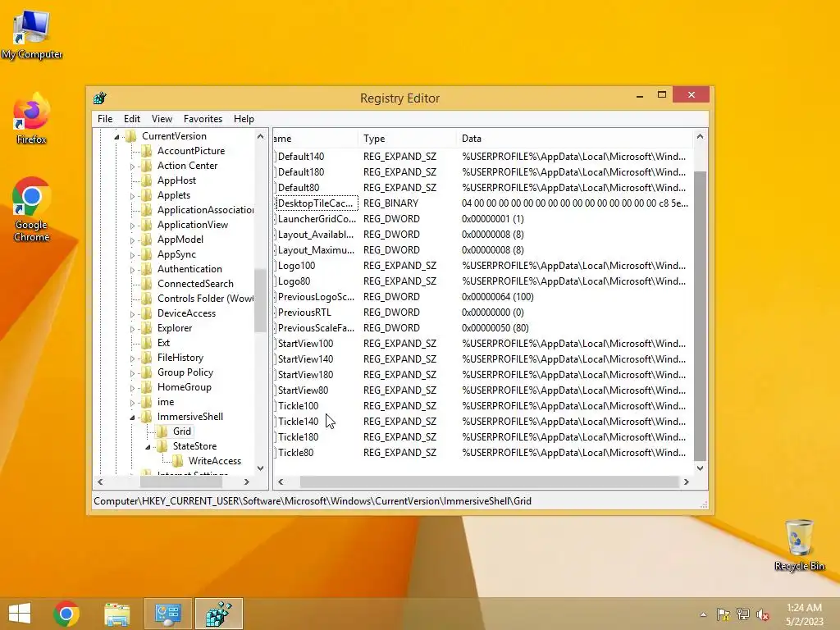This screenshot has width=840, height=630.
Task: Select the LauncherGridCo... value
Action: pyautogui.click(x=316, y=218)
